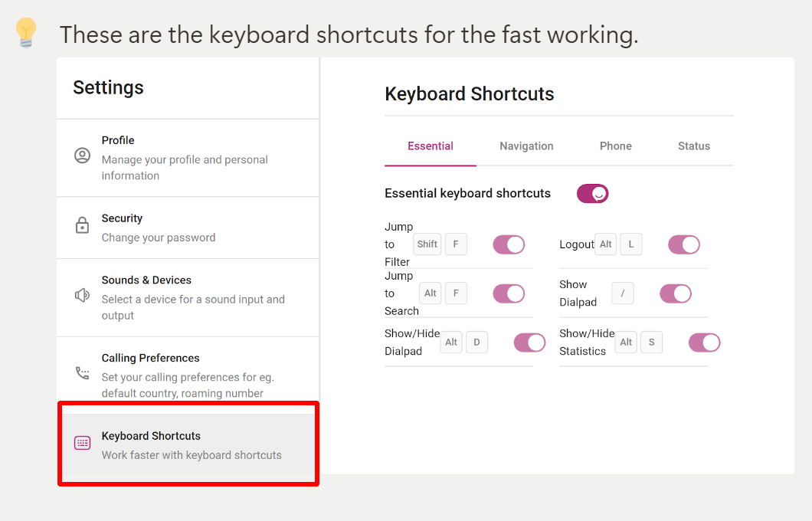Click the lightbulb tip icon
This screenshot has height=521, width=812.
pyautogui.click(x=26, y=33)
